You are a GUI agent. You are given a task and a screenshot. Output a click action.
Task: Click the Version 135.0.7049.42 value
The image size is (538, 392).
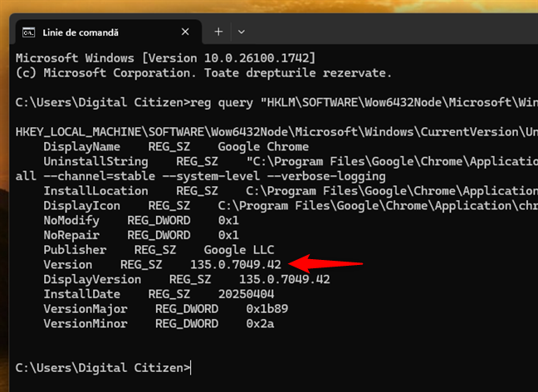pyautogui.click(x=236, y=265)
